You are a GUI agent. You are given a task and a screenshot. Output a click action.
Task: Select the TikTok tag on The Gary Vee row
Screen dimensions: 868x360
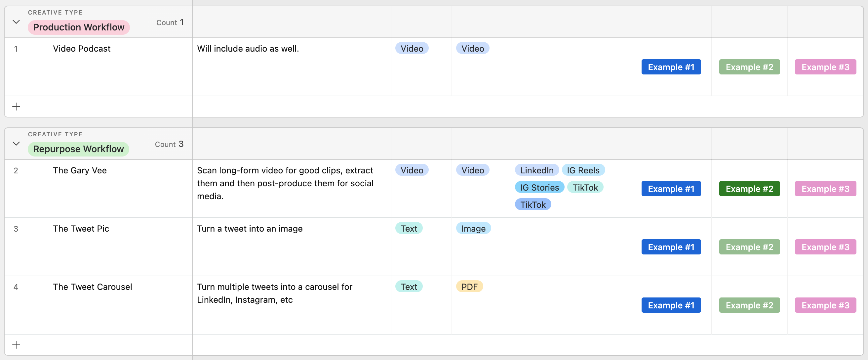(x=585, y=187)
